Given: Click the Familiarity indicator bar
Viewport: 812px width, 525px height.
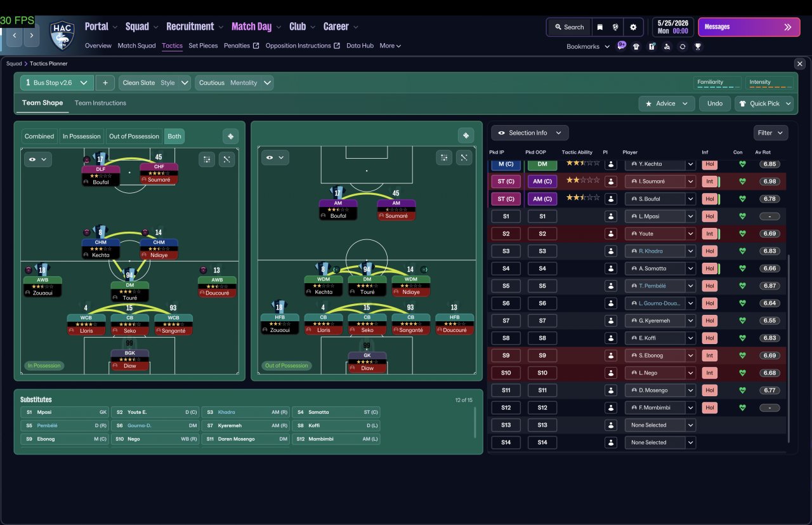Looking at the screenshot, I should tap(717, 83).
